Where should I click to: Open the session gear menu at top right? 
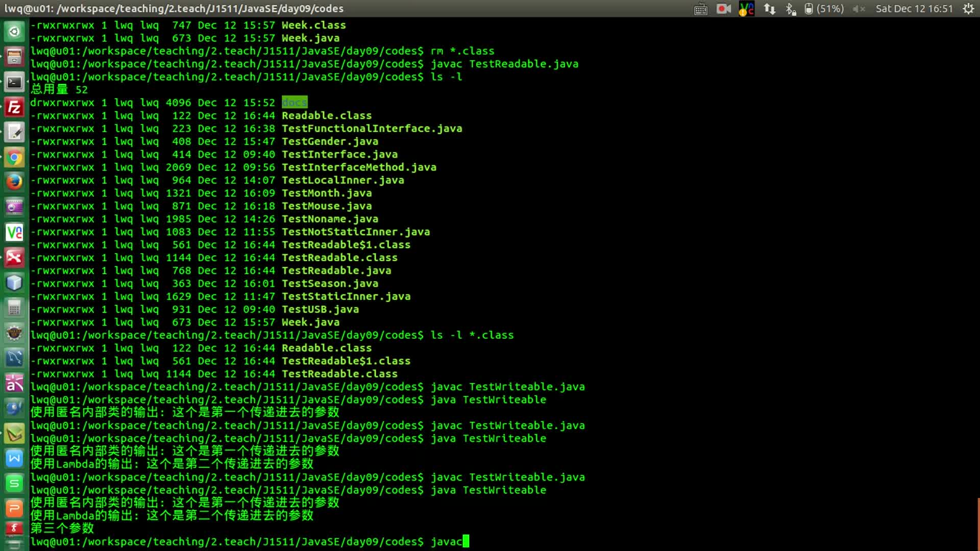(969, 9)
